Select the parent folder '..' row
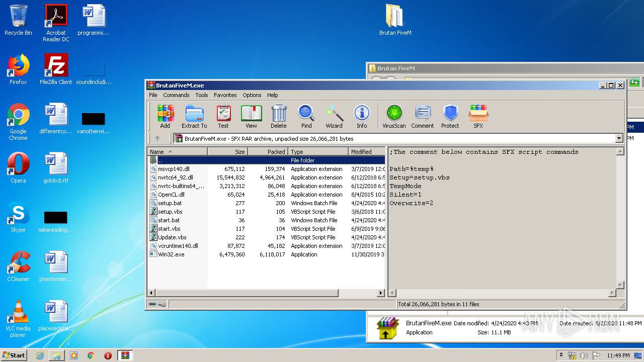This screenshot has width=644, height=362. coord(267,160)
